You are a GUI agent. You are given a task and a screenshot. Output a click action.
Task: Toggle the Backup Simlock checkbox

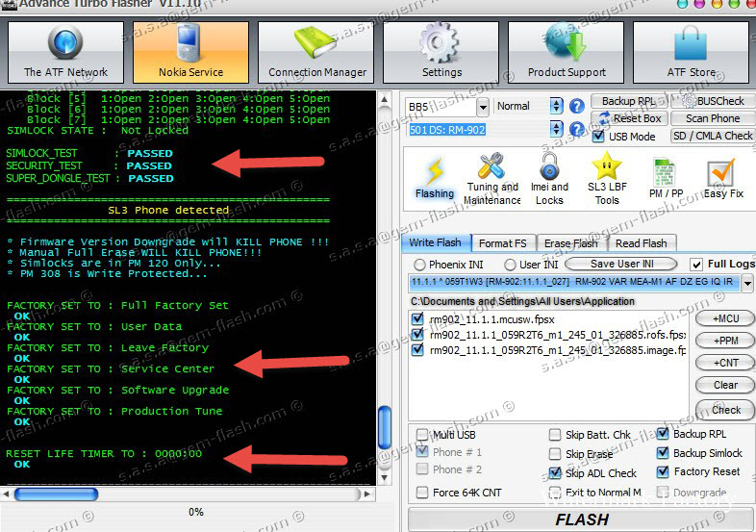point(663,453)
